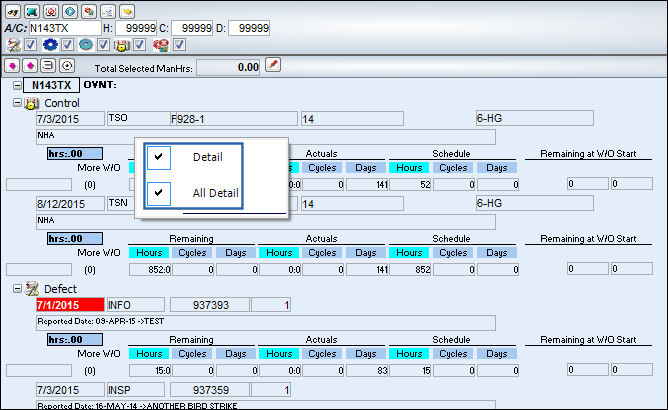668x410 pixels.
Task: Click the pink down-arrow button
Action: pyautogui.click(x=12, y=66)
